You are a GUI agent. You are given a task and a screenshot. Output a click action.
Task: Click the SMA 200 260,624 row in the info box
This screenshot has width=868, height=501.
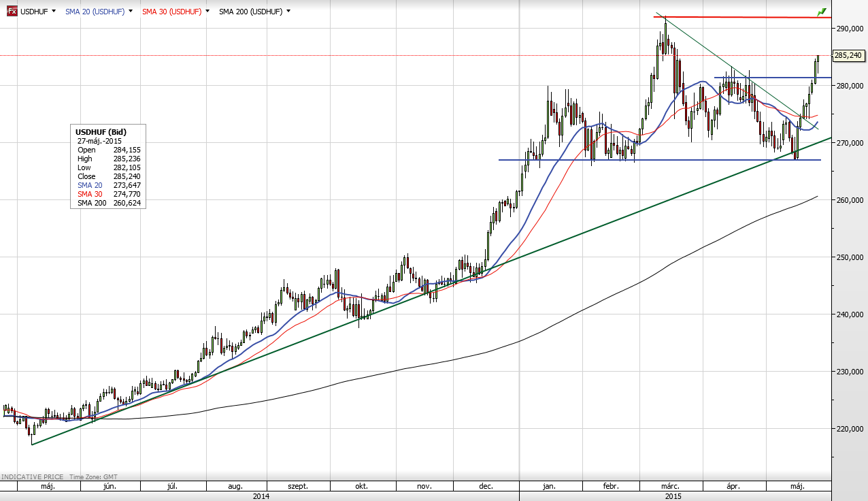pos(109,203)
